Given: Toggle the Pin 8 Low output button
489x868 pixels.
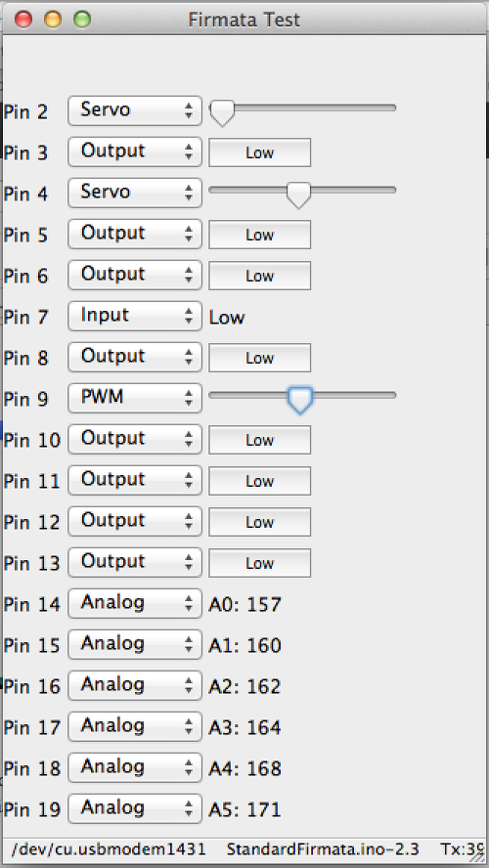Looking at the screenshot, I should click(x=260, y=358).
